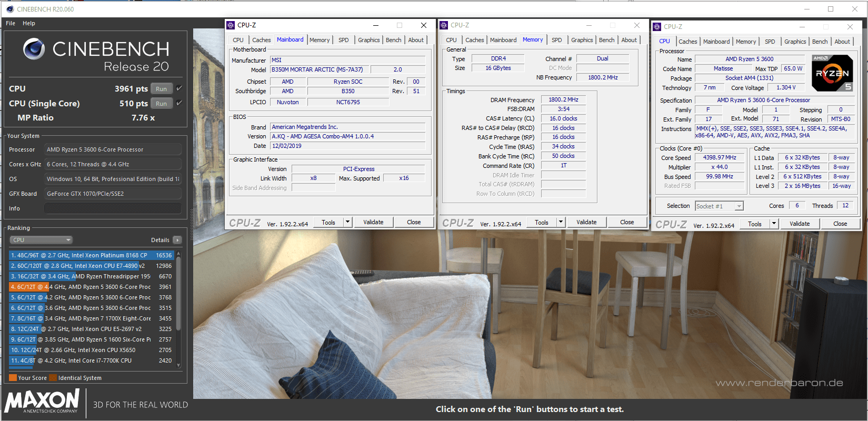
Task: Click Your Score orange legend swatch
Action: tap(13, 378)
